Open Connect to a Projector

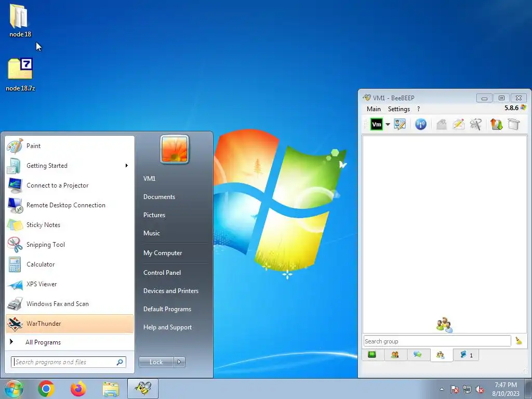click(70, 185)
